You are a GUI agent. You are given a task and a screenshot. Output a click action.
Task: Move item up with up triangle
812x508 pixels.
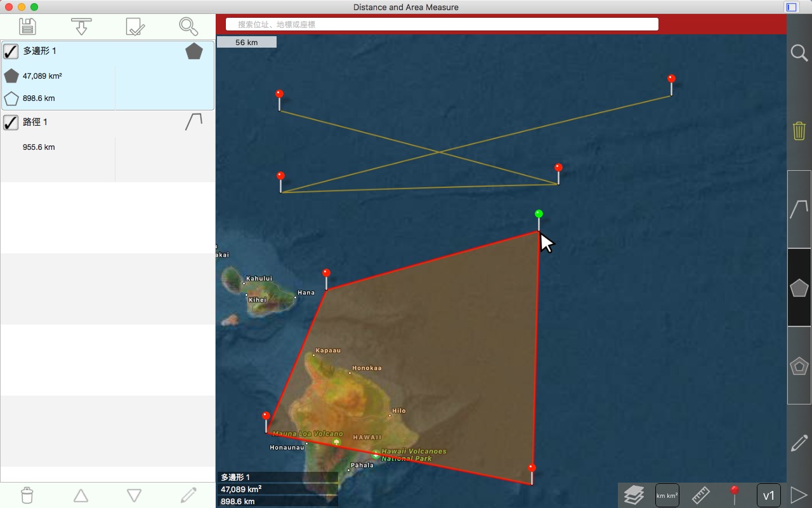[x=81, y=495]
